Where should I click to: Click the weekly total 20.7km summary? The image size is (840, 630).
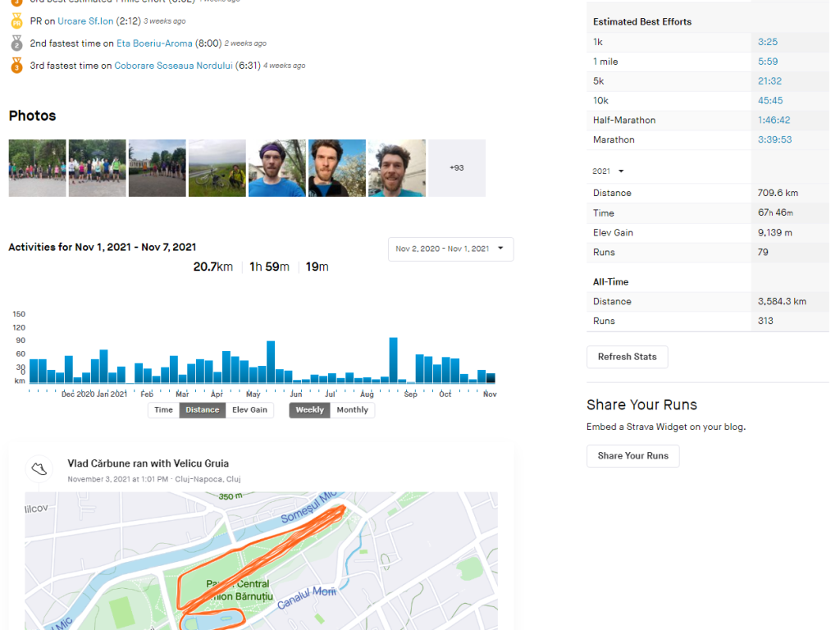(213, 267)
